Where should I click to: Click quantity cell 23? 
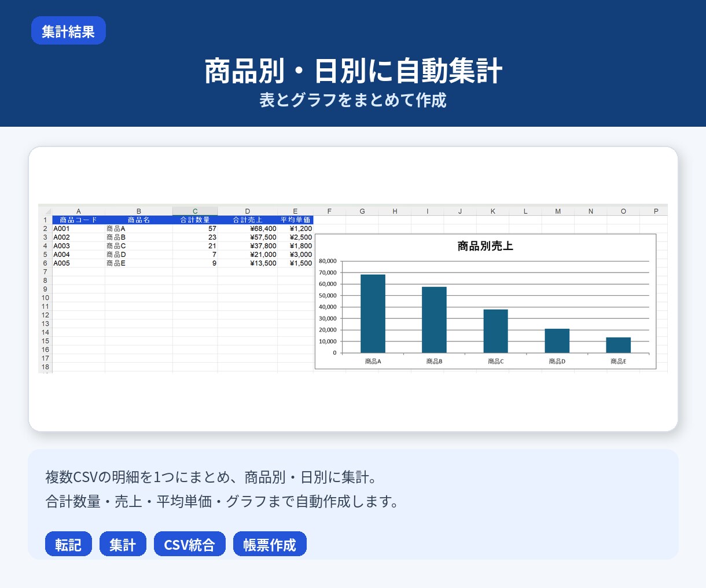point(195,237)
